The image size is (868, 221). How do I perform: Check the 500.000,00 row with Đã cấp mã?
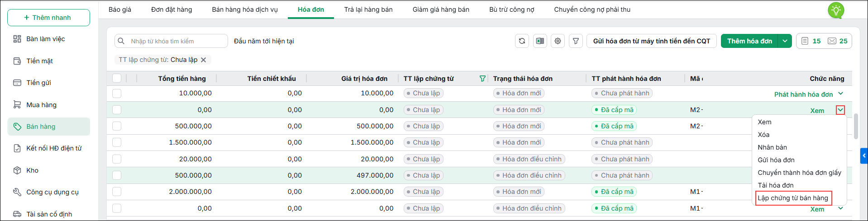(x=117, y=126)
